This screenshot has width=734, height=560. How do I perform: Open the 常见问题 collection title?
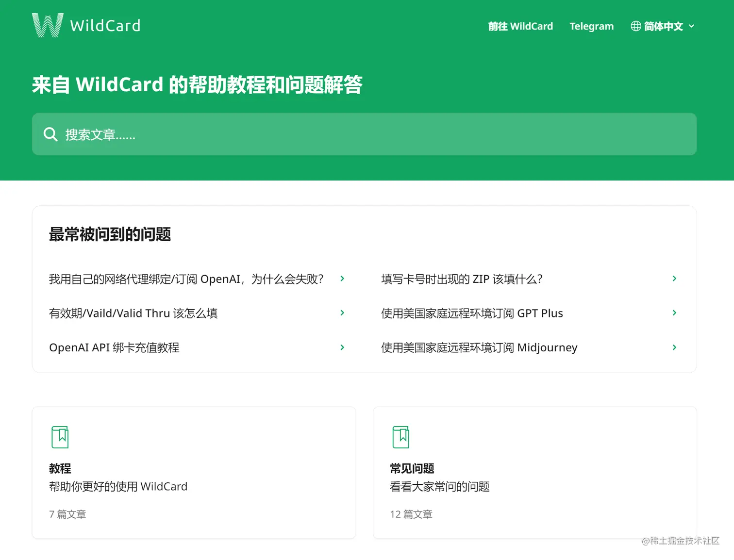click(412, 468)
